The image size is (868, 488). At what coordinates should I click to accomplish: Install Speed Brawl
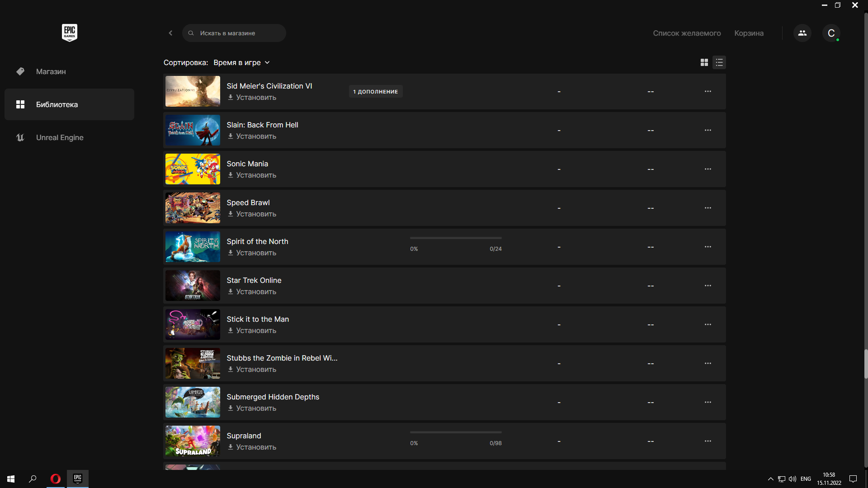252,214
